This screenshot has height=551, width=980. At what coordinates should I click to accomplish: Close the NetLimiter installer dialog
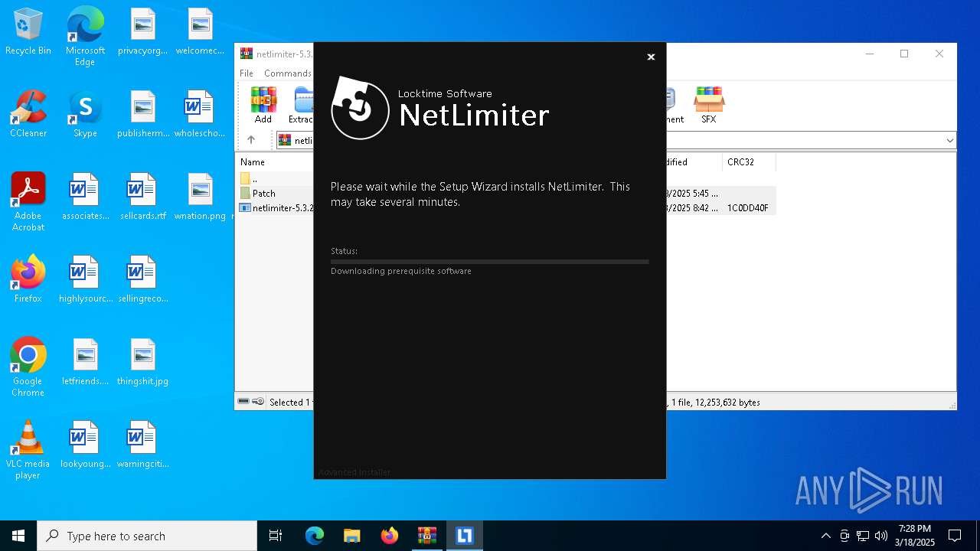pyautogui.click(x=651, y=57)
